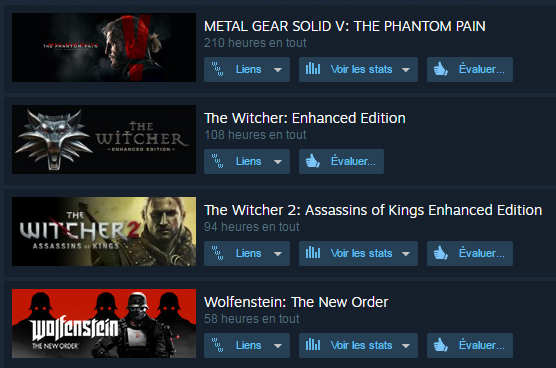Click the stats bar-chart icon for Wolfenstein
The width and height of the screenshot is (556, 368).
(313, 344)
